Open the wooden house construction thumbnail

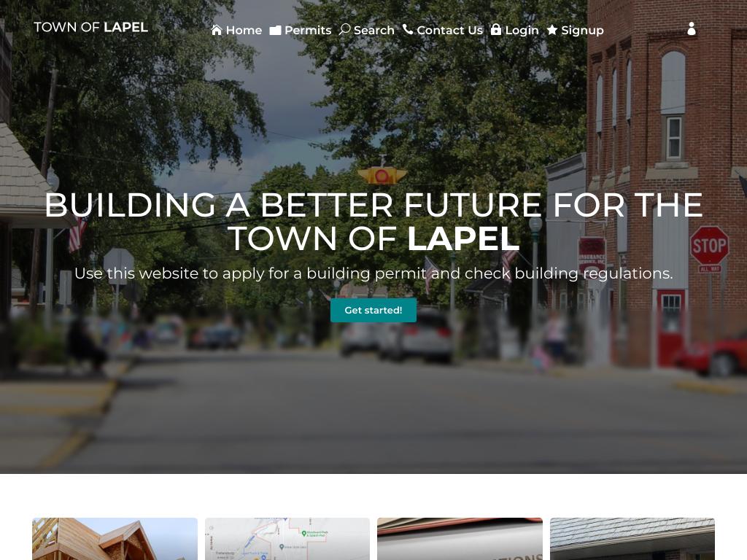coord(115,539)
